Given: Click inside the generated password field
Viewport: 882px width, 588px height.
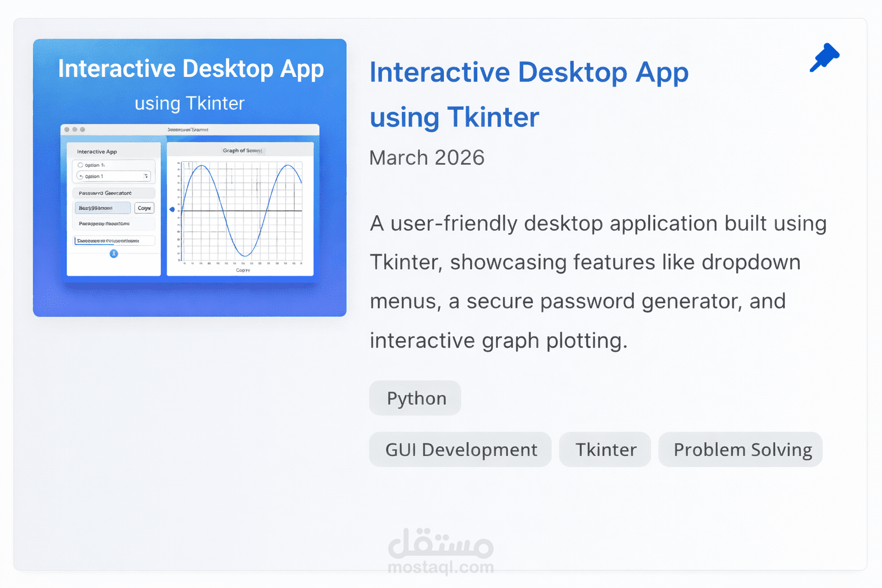Looking at the screenshot, I should point(102,208).
